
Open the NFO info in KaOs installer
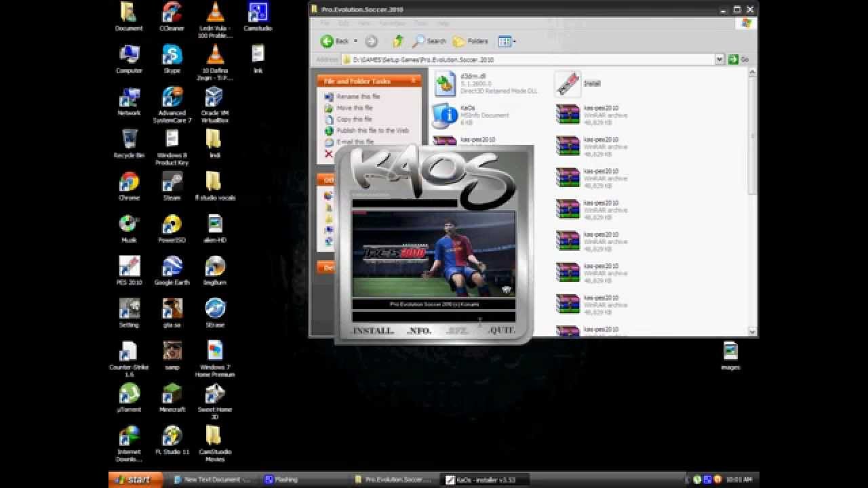tap(419, 330)
